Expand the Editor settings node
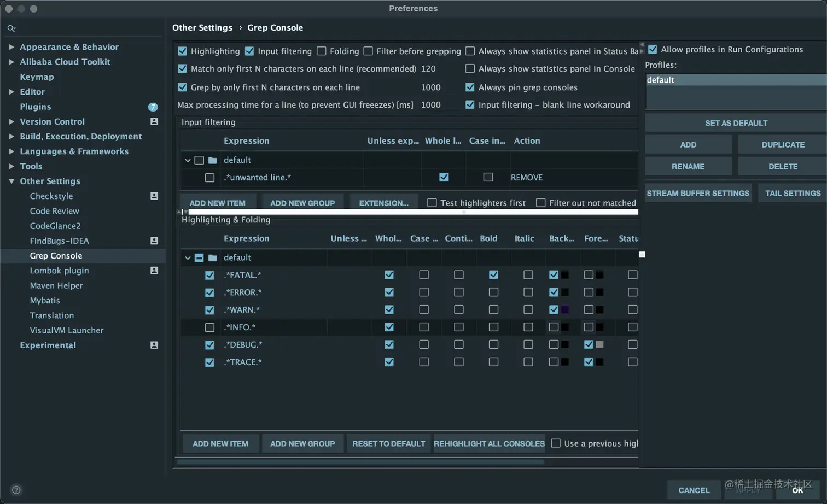 coord(11,92)
